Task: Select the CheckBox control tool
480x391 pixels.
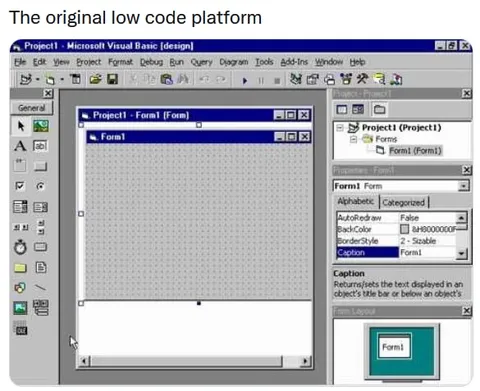Action: pos(20,186)
